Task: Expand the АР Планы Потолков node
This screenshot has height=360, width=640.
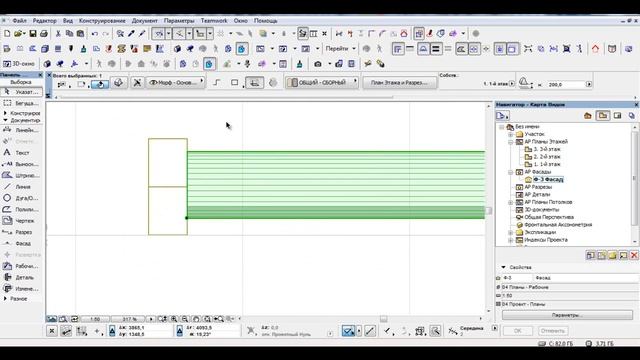Action: 510,202
